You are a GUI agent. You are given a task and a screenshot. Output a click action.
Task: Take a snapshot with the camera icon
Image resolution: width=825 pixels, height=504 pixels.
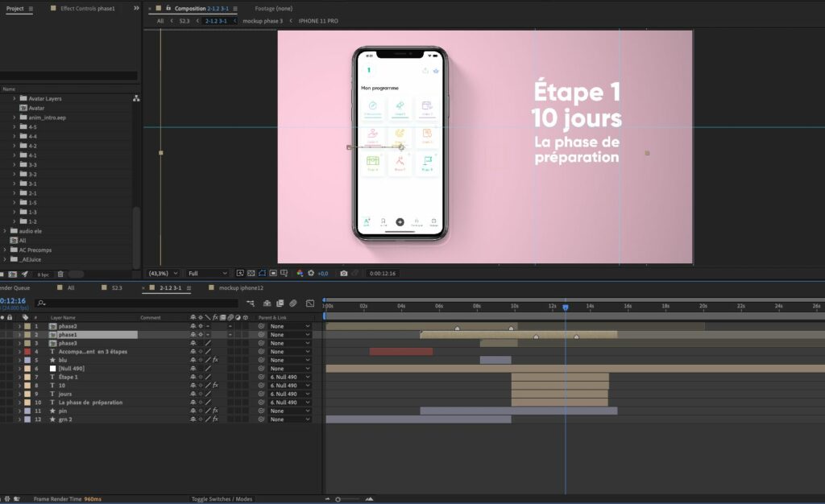coord(344,274)
